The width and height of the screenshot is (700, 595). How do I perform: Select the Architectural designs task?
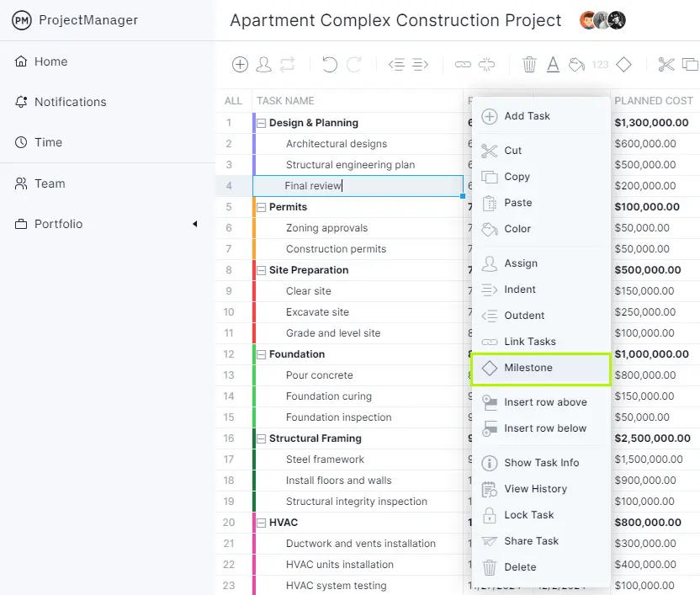pyautogui.click(x=337, y=144)
